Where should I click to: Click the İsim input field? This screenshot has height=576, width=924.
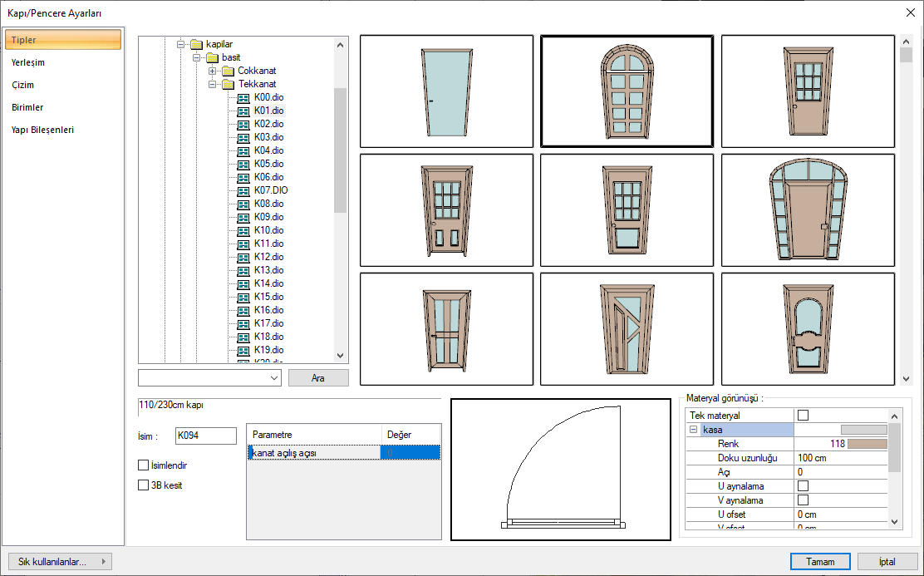click(x=205, y=435)
